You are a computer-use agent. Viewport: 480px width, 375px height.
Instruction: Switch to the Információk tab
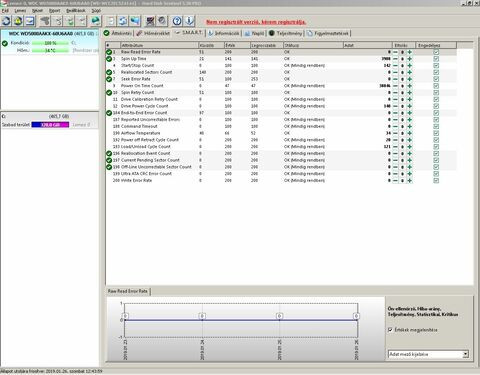click(224, 33)
